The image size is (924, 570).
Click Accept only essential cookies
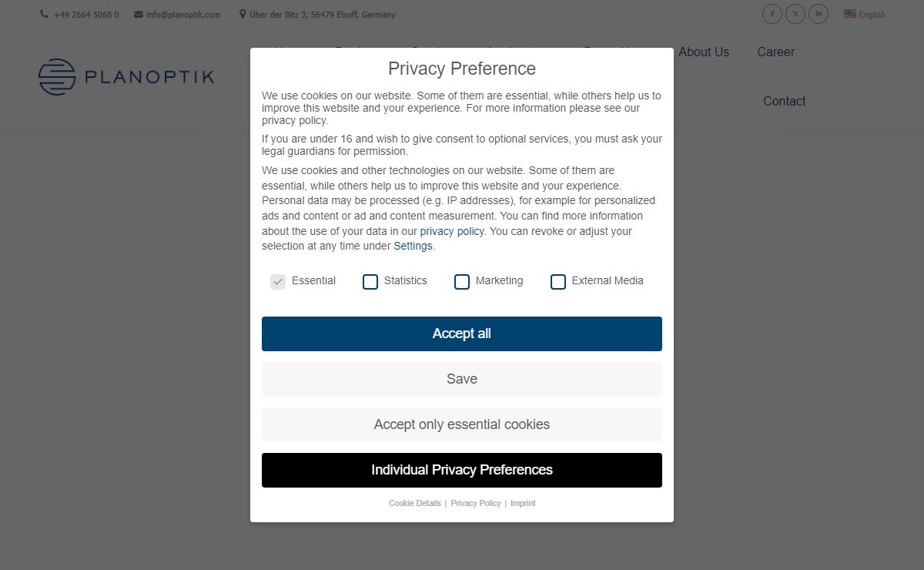coord(462,424)
